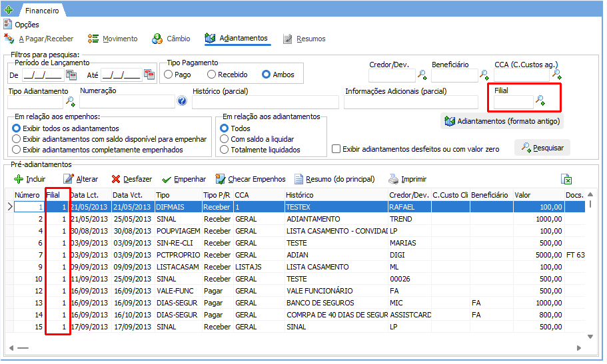Select the BANCO DE SEGUROS row
This screenshot has height=364, width=607.
click(299, 303)
